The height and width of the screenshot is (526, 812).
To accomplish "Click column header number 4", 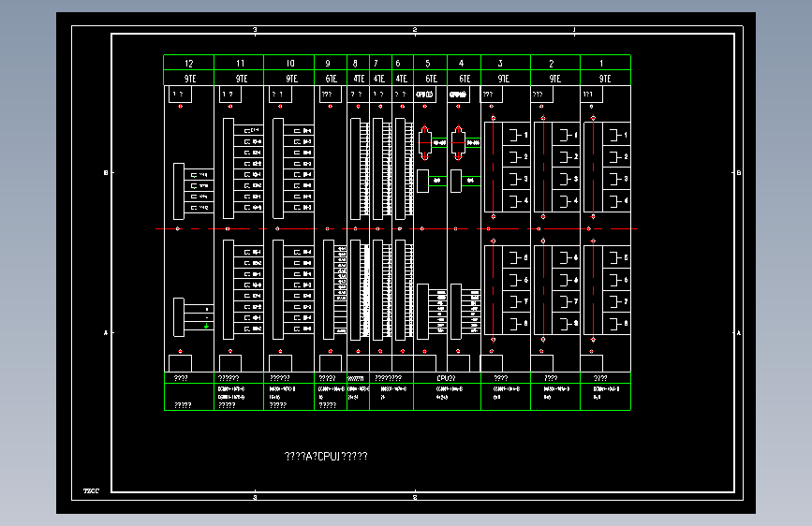I will 462,63.
